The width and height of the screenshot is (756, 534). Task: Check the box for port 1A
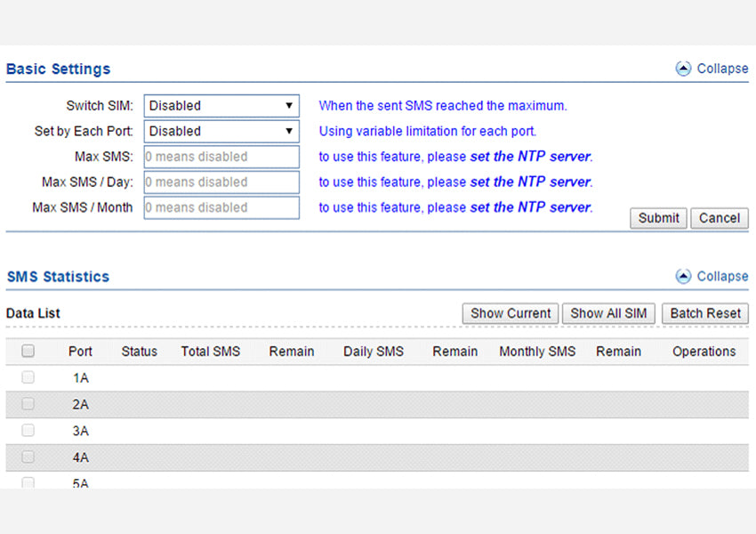28,377
